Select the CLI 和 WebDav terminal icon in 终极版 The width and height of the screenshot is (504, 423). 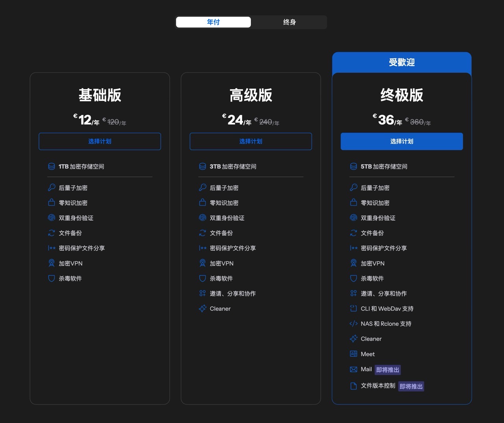353,308
